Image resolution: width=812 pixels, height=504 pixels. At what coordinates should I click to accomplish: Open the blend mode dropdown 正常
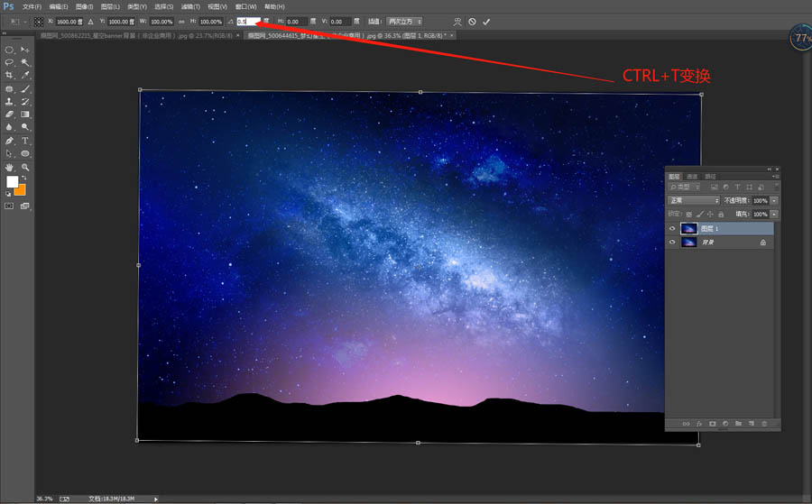tap(694, 200)
